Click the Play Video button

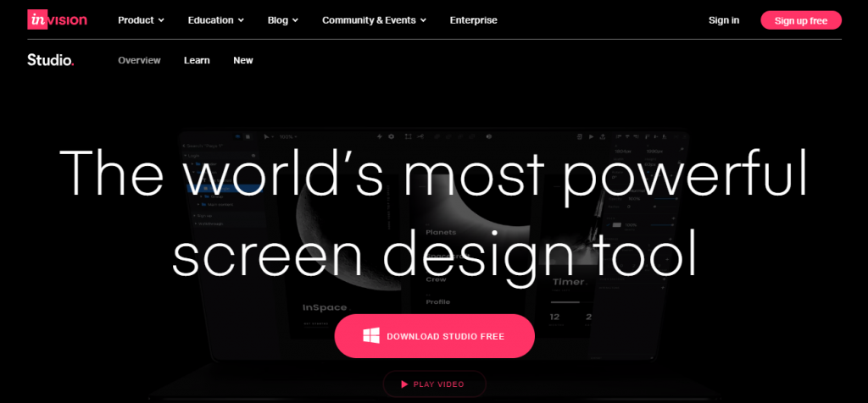click(435, 384)
